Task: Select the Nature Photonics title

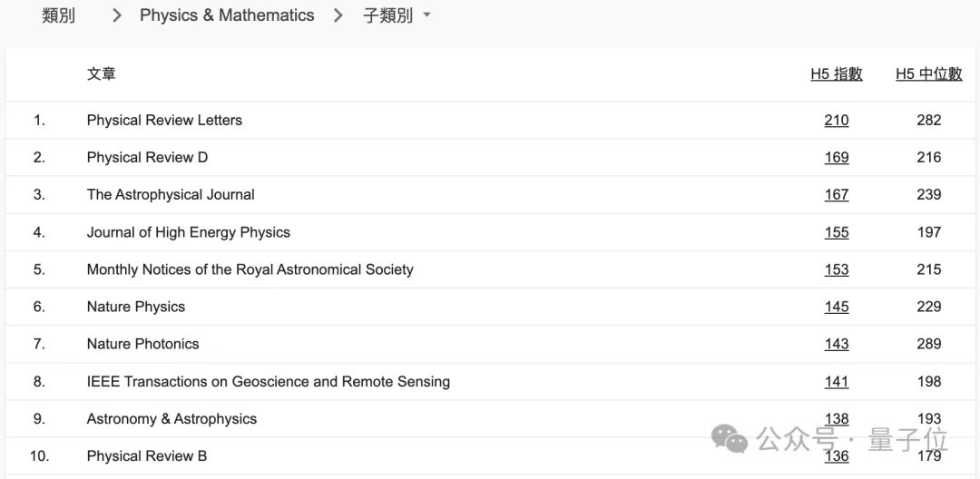Action: click(143, 344)
